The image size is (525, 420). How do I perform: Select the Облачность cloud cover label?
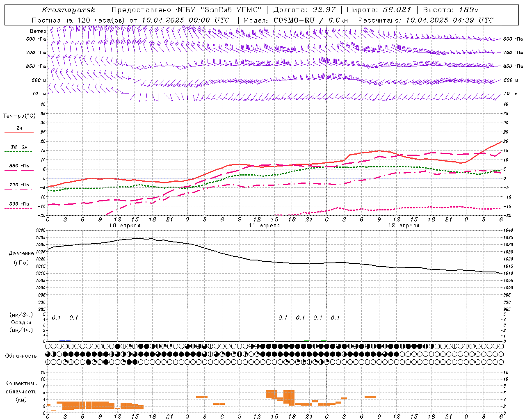21,356
